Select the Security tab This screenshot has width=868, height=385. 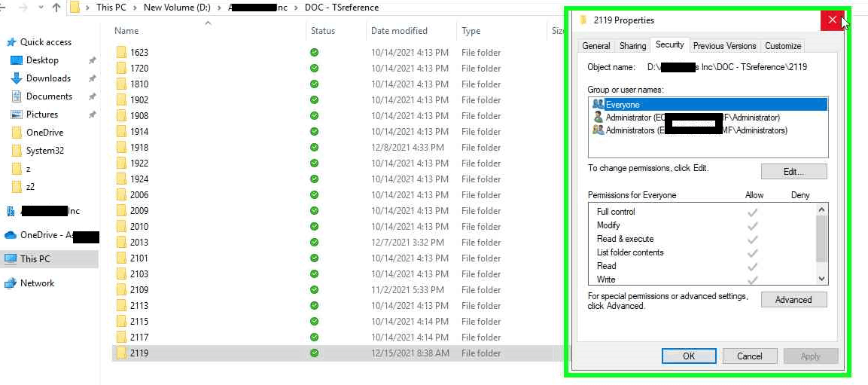pos(670,45)
